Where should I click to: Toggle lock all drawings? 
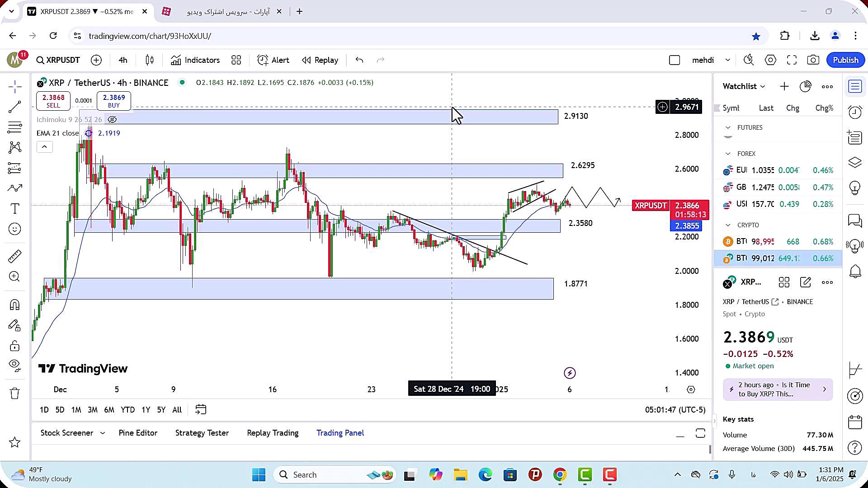15,346
